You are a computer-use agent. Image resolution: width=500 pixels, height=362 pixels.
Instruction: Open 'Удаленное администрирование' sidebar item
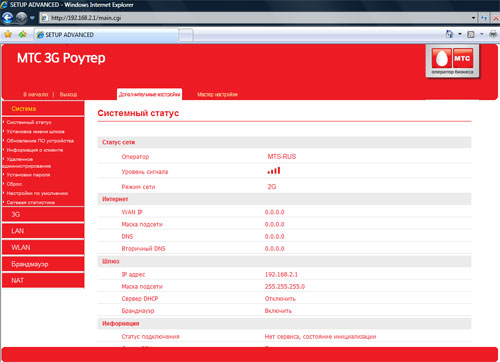click(27, 162)
